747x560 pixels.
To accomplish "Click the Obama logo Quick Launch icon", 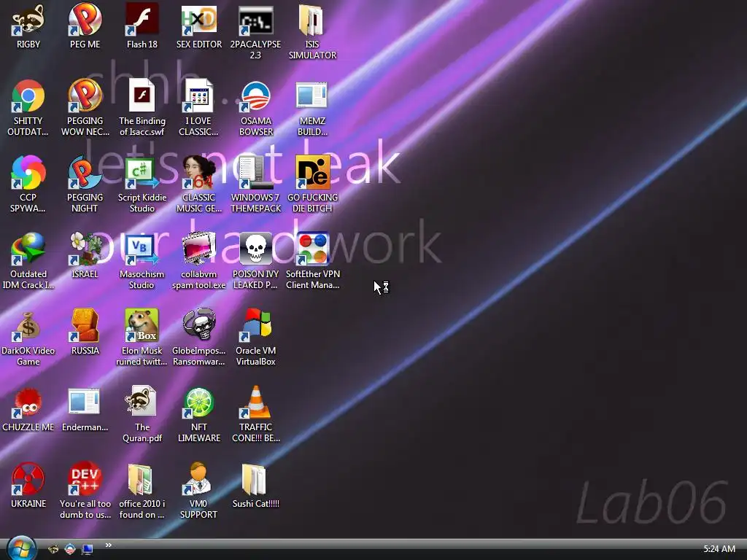I will (70, 550).
